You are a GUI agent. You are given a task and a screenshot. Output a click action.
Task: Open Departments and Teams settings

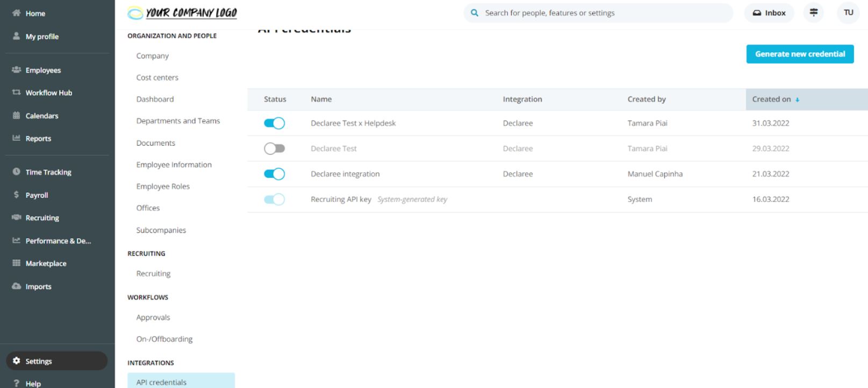pos(178,121)
